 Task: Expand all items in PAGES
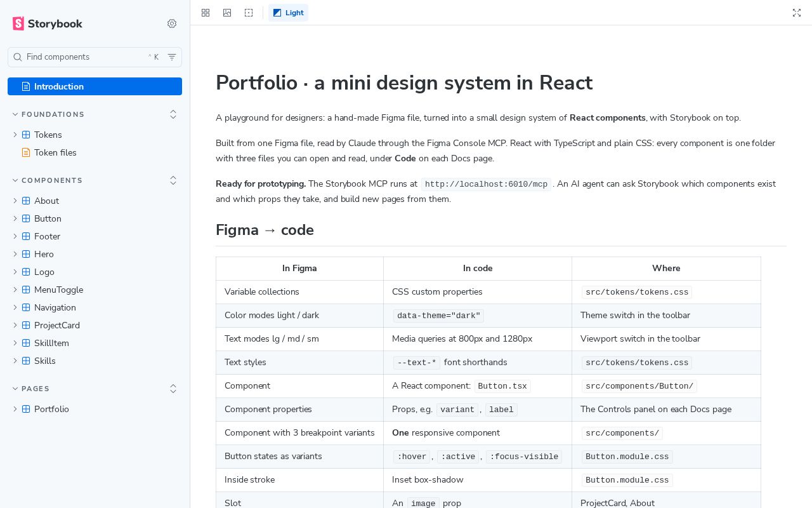pos(173,389)
